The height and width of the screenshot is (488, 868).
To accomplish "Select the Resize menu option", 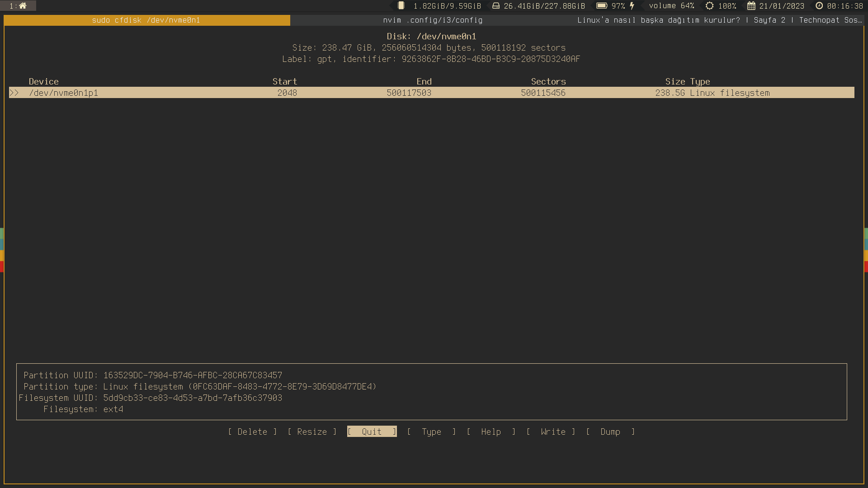I will 312,432.
